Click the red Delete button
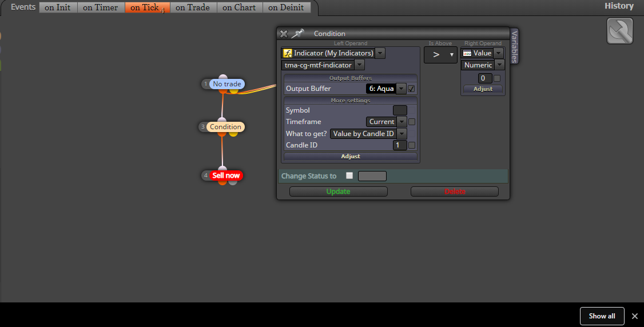 pyautogui.click(x=455, y=192)
